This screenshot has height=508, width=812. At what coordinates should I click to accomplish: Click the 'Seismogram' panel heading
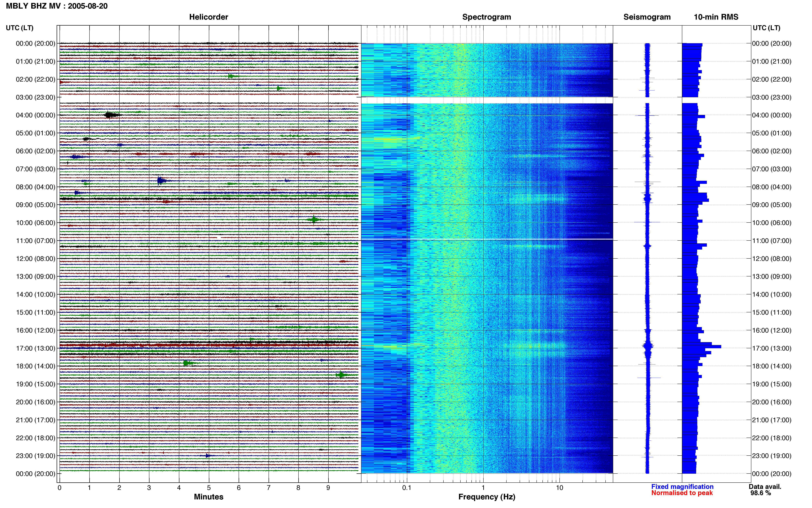(x=647, y=17)
